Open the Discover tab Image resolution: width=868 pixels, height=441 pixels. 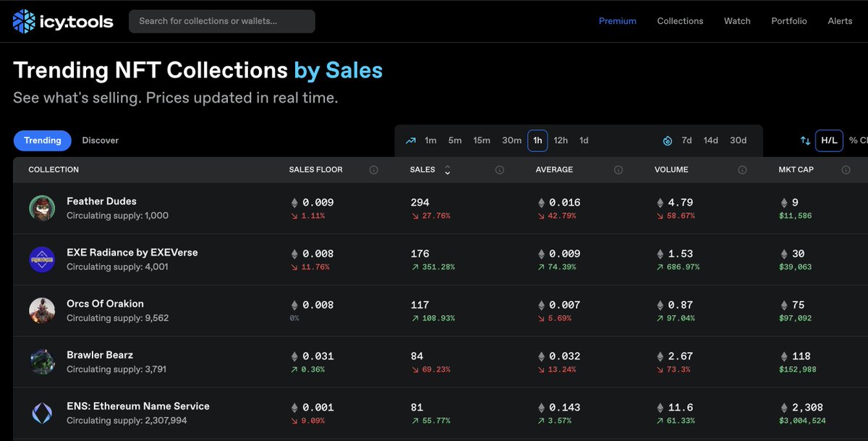click(x=101, y=140)
